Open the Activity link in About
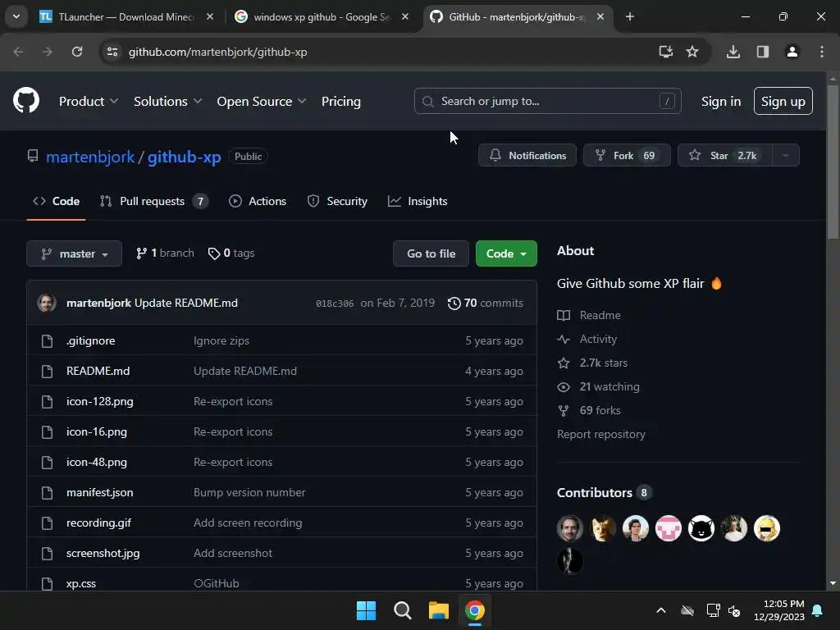Viewport: 840px width, 630px height. click(587, 339)
